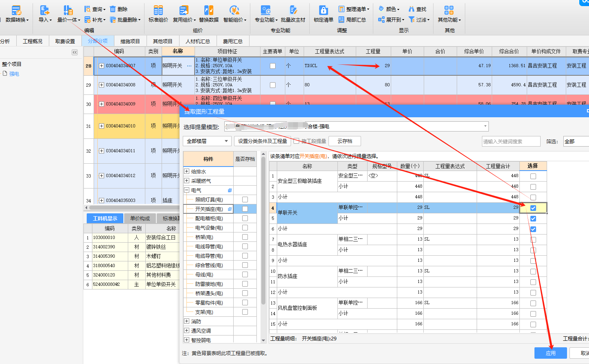Open 整理清单 tool
The width and height of the screenshot is (589, 364).
(x=354, y=9)
